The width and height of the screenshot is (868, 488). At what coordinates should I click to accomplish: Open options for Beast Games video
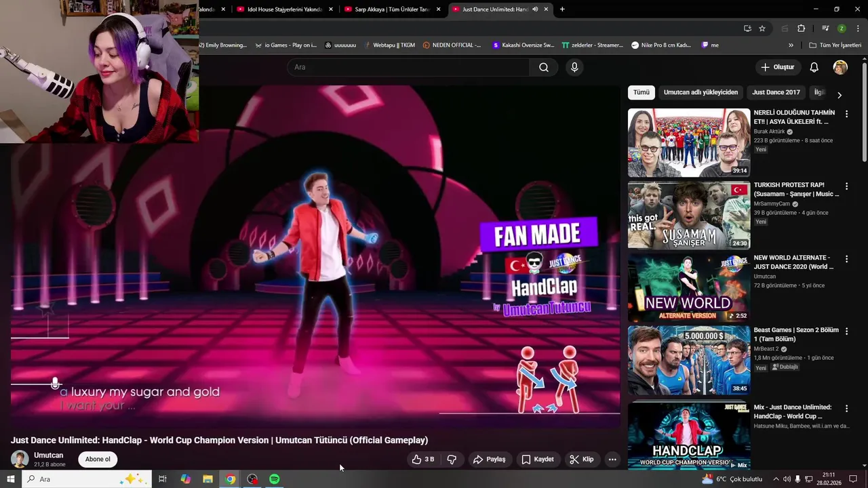(x=846, y=331)
